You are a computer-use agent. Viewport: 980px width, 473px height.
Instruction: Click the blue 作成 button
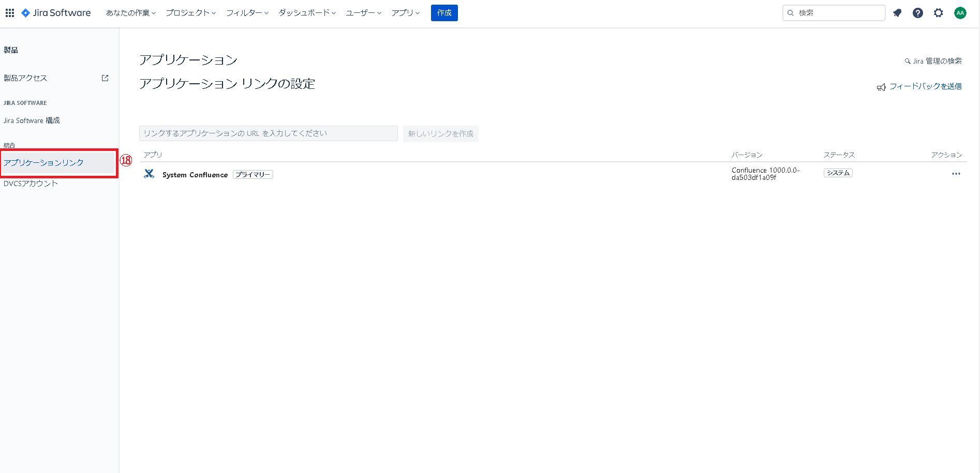(444, 13)
